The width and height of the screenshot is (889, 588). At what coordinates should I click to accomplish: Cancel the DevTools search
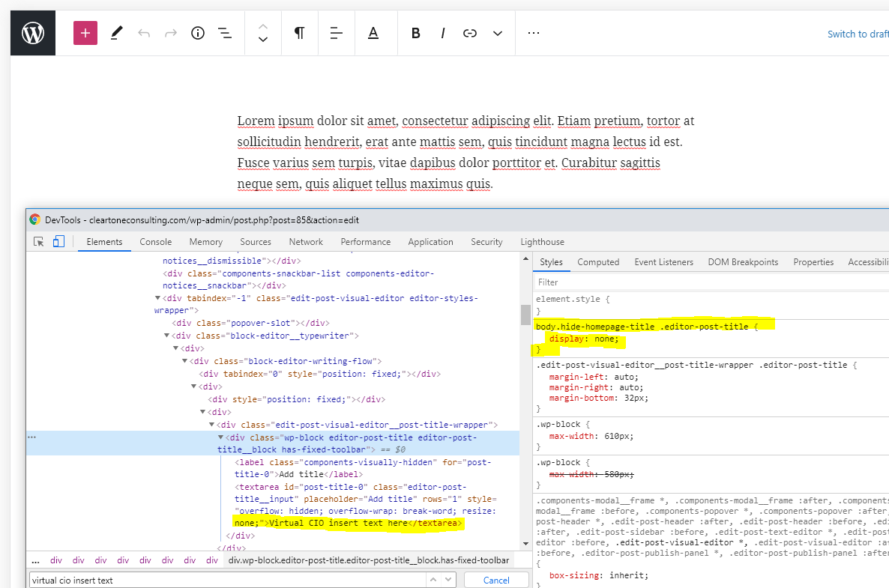tap(495, 580)
